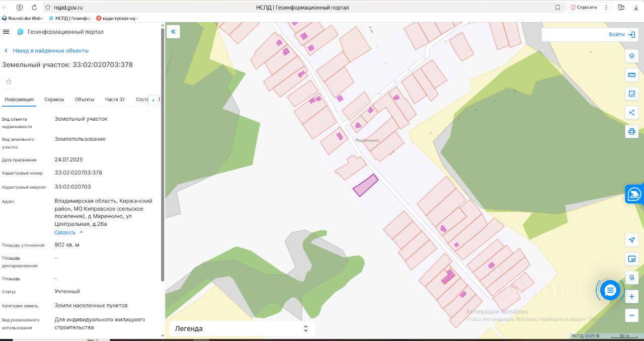Add this parcel to favorites with the star
This screenshot has width=644, height=341.
9,81
